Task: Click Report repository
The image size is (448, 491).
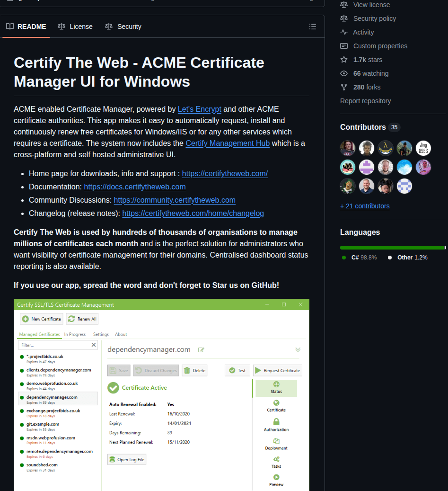Action: click(x=365, y=101)
